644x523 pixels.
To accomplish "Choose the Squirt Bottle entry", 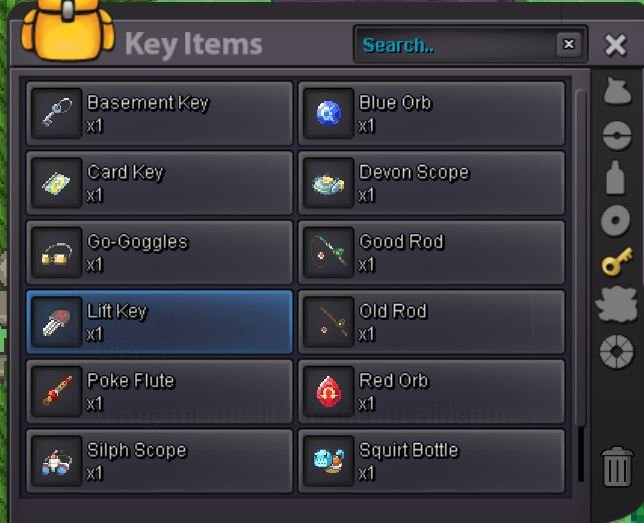I will click(431, 461).
